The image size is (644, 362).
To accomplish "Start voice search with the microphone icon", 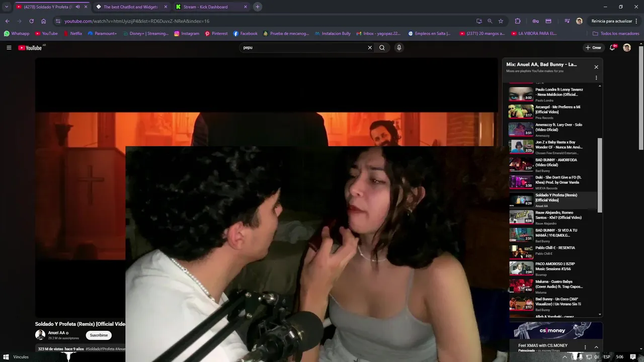I will [399, 48].
